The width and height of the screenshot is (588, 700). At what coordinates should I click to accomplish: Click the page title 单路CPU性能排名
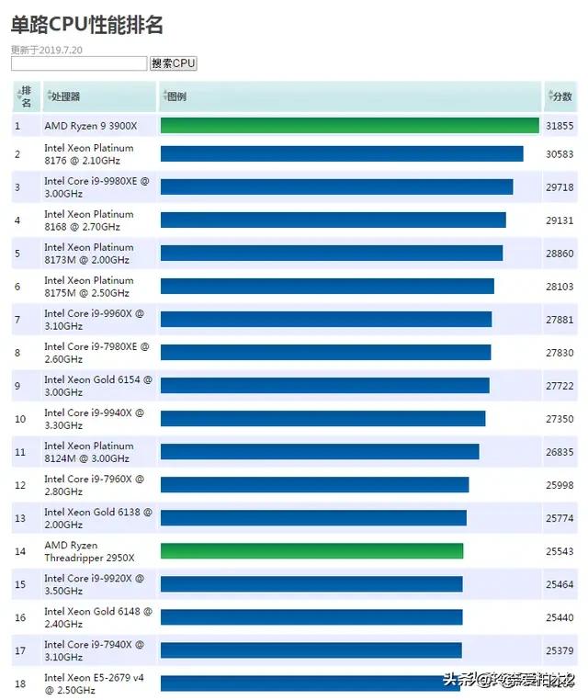(86, 25)
